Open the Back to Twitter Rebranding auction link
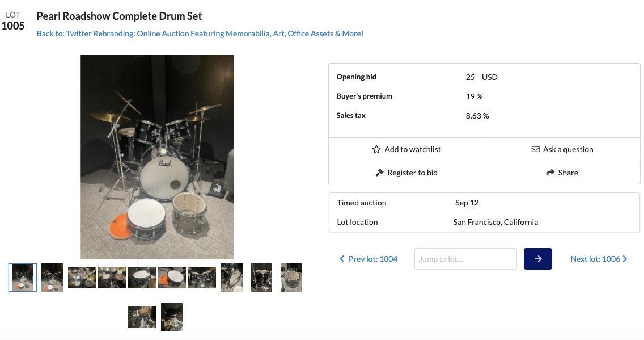 point(200,33)
